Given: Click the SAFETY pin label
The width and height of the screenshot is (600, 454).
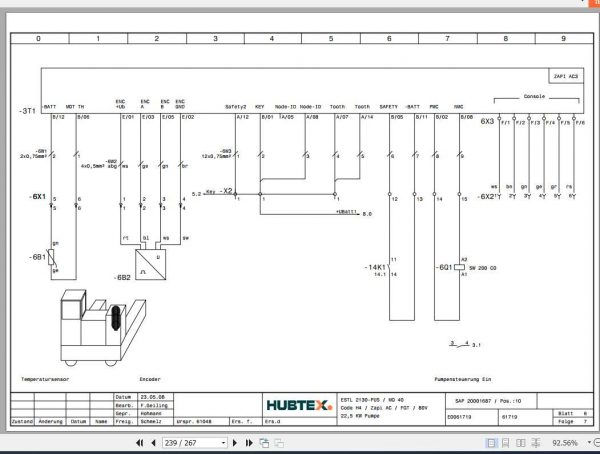Looking at the screenshot, I should tap(388, 107).
